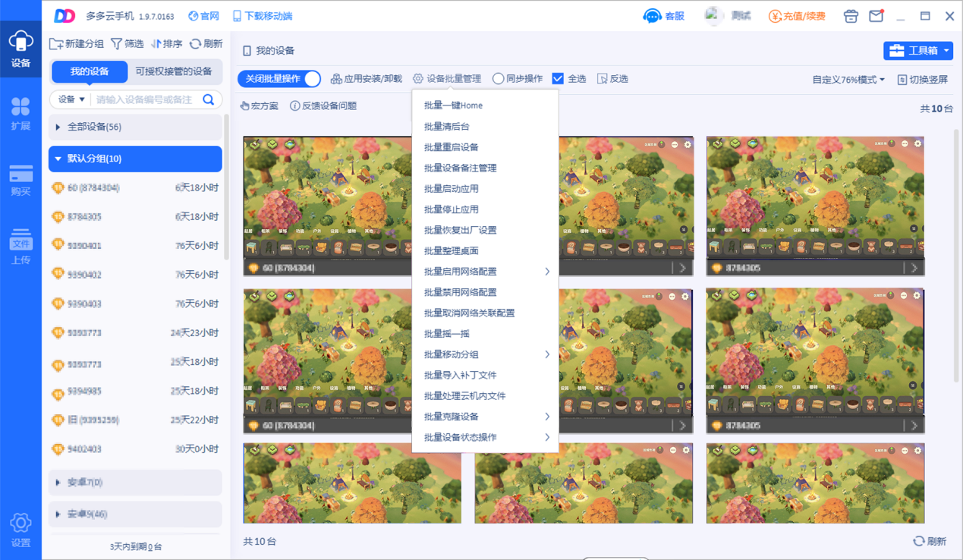963x560 pixels.
Task: Click 新建分组 to create a group
Action: [x=77, y=44]
